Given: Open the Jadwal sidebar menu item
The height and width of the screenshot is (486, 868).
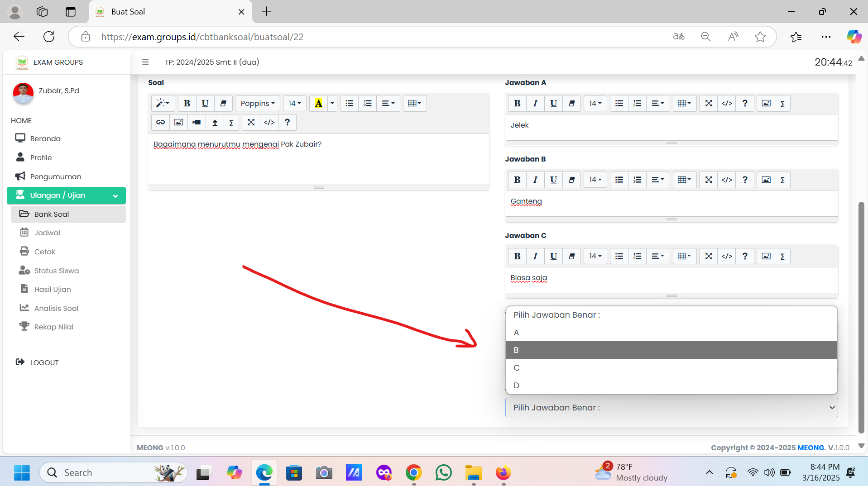Looking at the screenshot, I should click(x=47, y=233).
